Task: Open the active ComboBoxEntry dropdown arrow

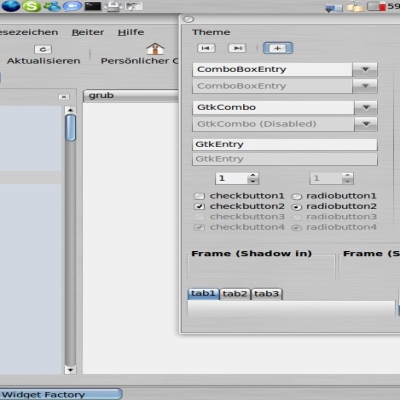Action: 365,69
